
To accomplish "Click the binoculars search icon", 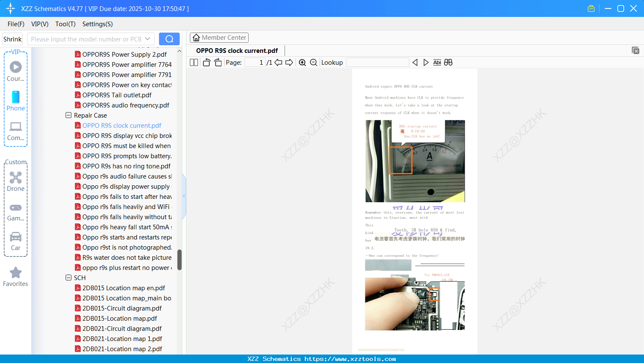I will tap(448, 63).
